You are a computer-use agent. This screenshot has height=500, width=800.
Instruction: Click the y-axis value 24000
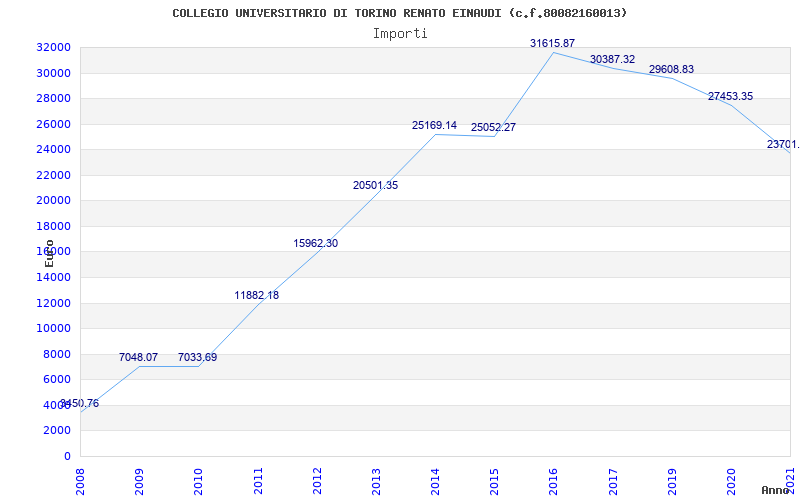[53, 149]
